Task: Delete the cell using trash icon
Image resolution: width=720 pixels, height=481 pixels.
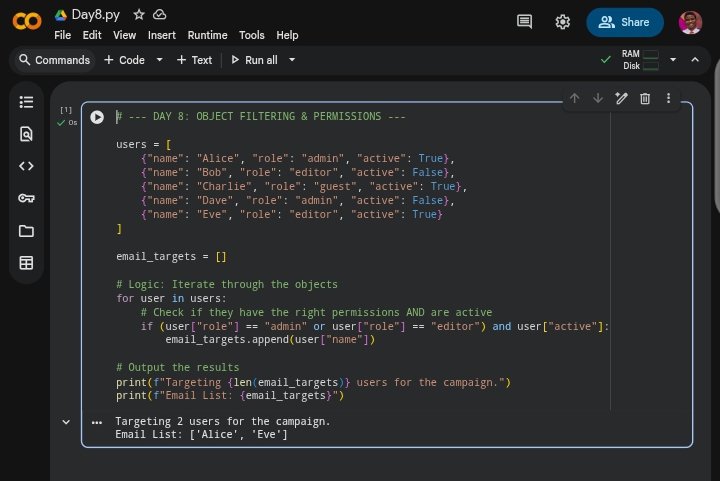Action: (x=645, y=98)
